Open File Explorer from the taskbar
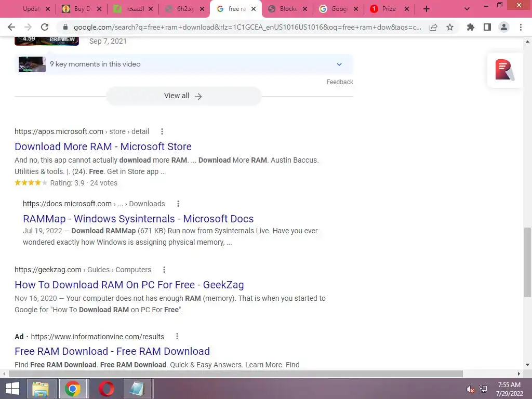 point(41,389)
